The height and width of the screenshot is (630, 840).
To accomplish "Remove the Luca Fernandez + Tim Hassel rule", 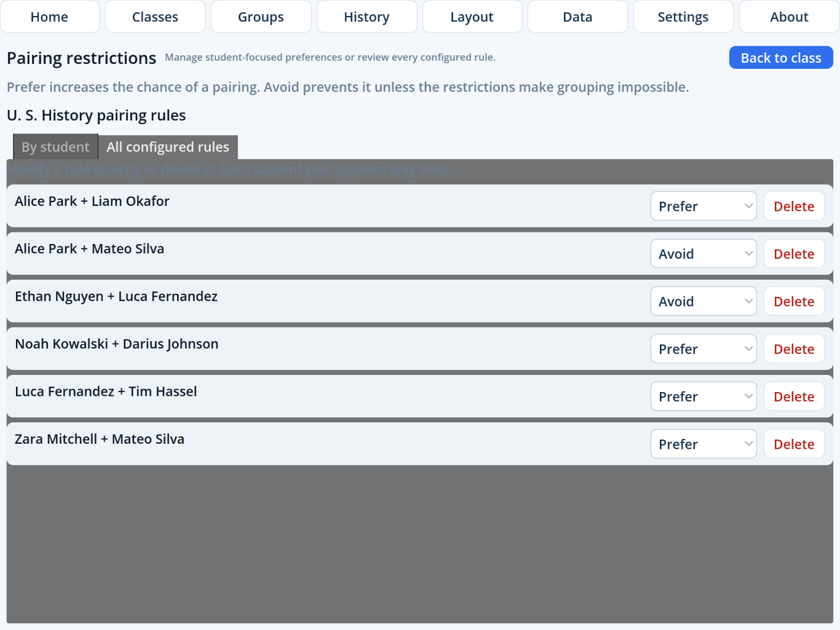I will 794,396.
